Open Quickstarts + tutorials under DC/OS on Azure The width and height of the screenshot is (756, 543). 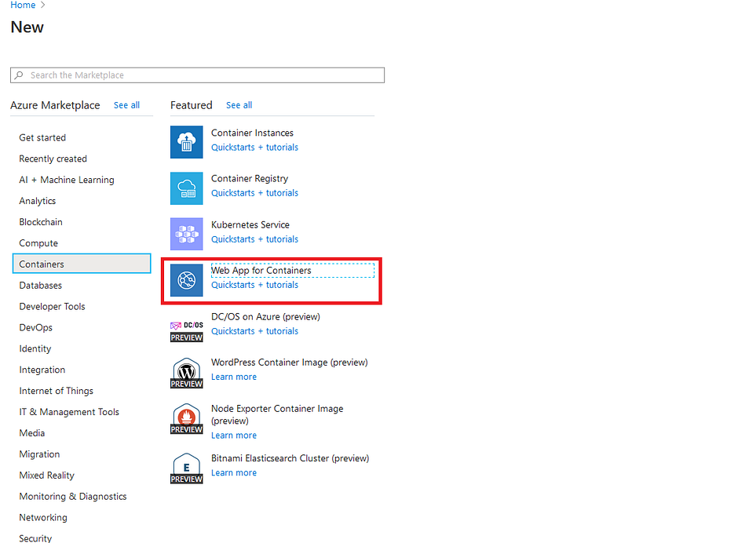coord(254,331)
